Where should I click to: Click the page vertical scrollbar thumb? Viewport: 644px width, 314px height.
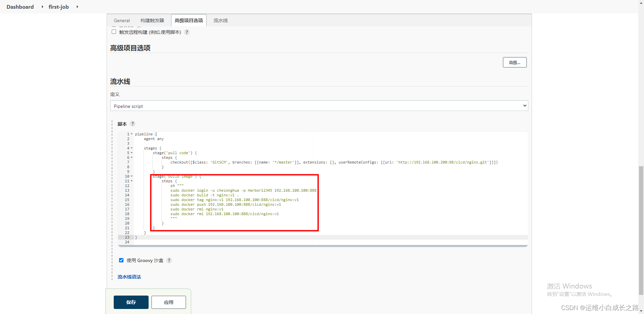coord(641,230)
